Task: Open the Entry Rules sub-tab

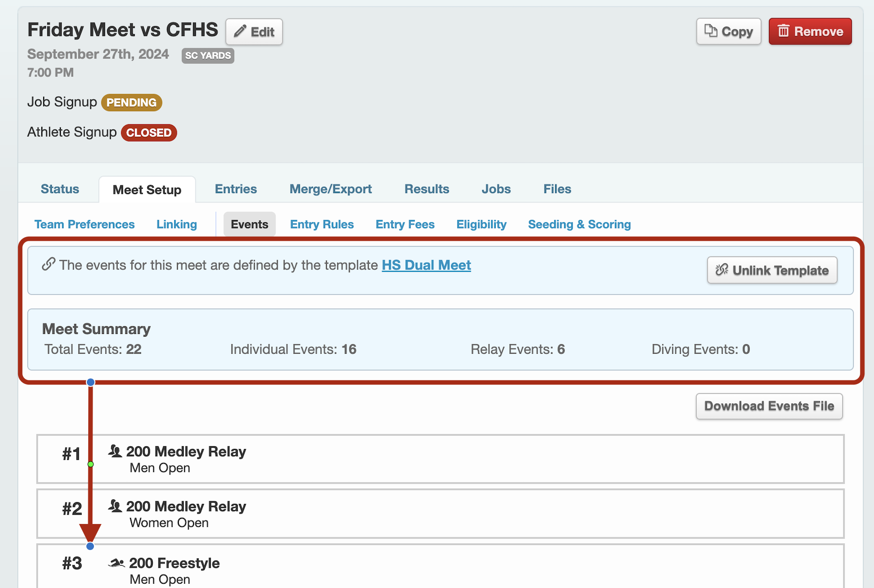Action: point(322,224)
